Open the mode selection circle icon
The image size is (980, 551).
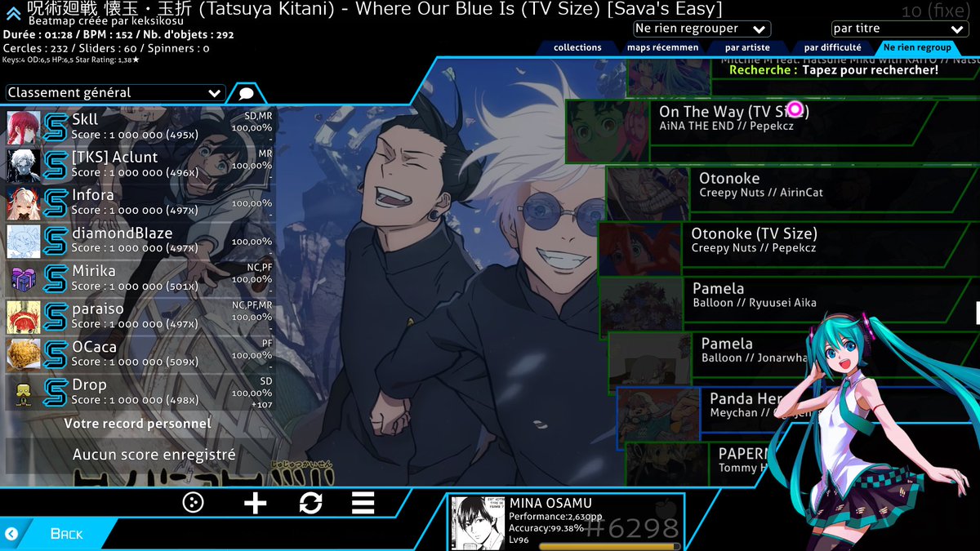coord(193,503)
